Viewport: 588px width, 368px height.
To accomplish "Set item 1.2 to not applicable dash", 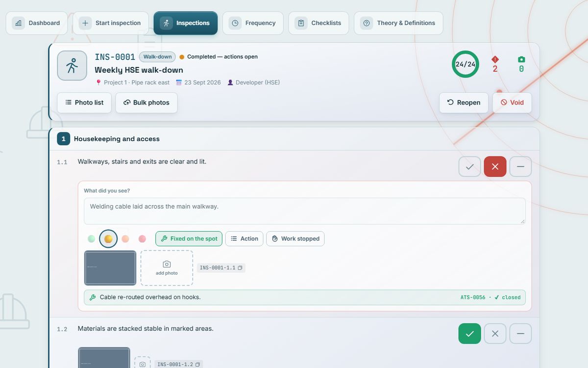I will [x=520, y=334].
